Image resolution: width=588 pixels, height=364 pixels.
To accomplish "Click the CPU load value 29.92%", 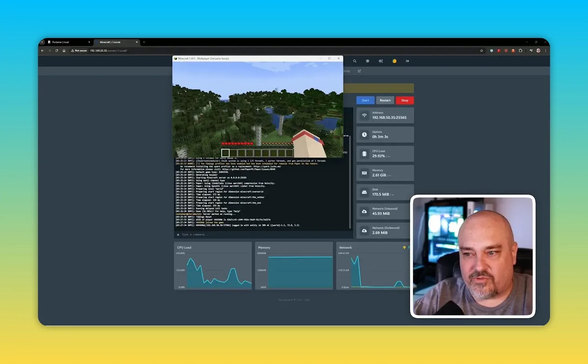I will pos(378,156).
